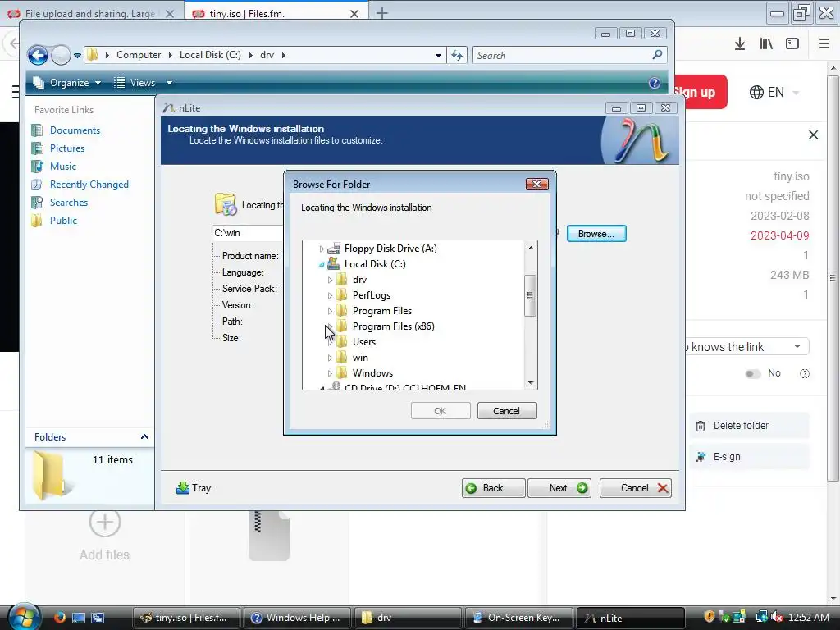The height and width of the screenshot is (630, 840).
Task: Close the Files.fm details panel
Action: point(813,135)
